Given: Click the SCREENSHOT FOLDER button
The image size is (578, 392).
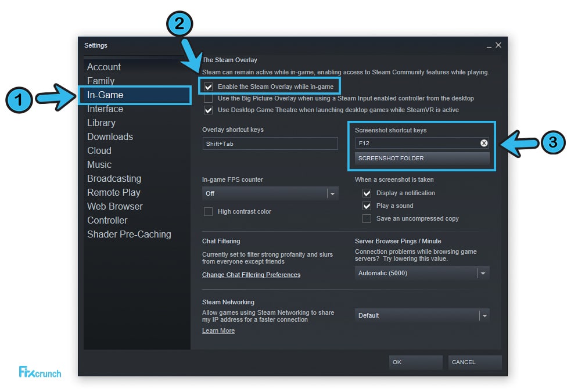Looking at the screenshot, I should click(422, 159).
